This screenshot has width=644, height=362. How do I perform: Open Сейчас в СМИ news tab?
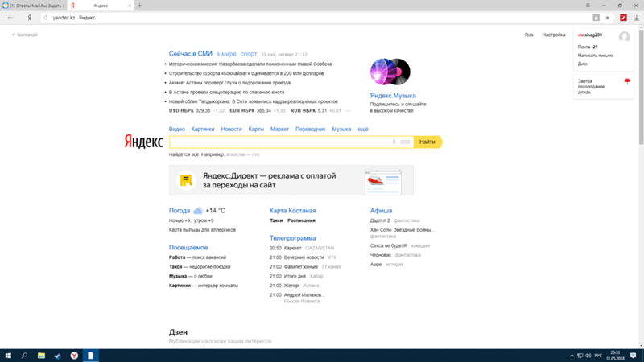[191, 54]
